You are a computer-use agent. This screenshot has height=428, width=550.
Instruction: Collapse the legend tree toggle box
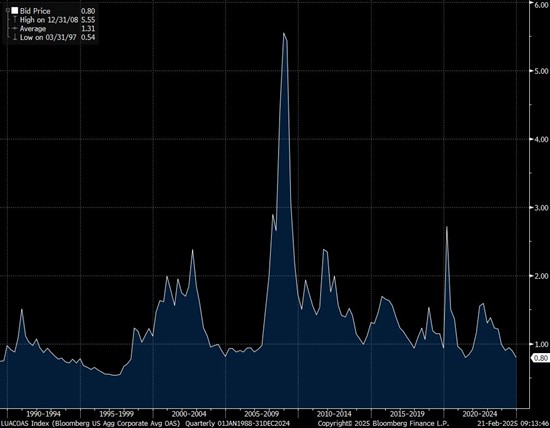[7, 11]
